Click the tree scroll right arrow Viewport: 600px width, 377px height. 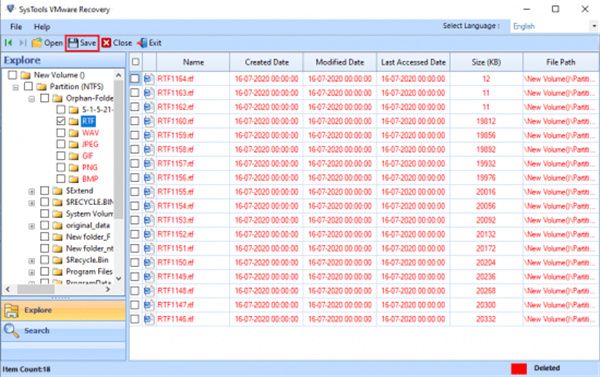pos(108,289)
